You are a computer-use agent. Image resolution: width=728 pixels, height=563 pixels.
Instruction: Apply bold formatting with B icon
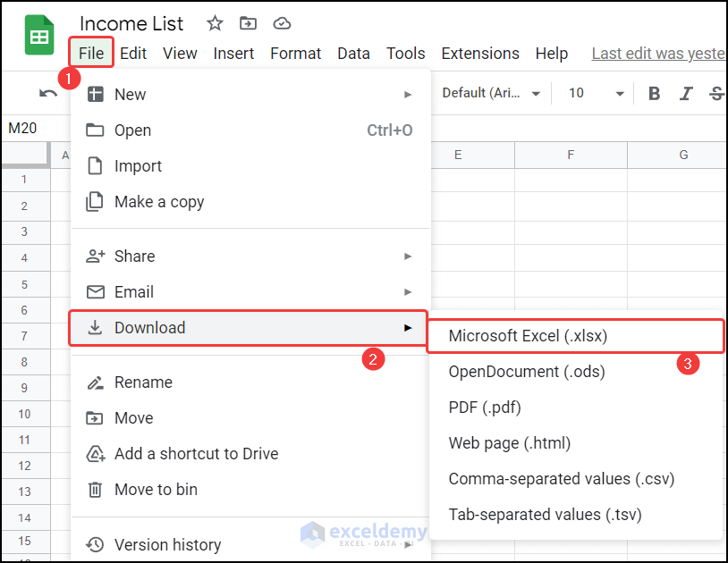(x=655, y=93)
